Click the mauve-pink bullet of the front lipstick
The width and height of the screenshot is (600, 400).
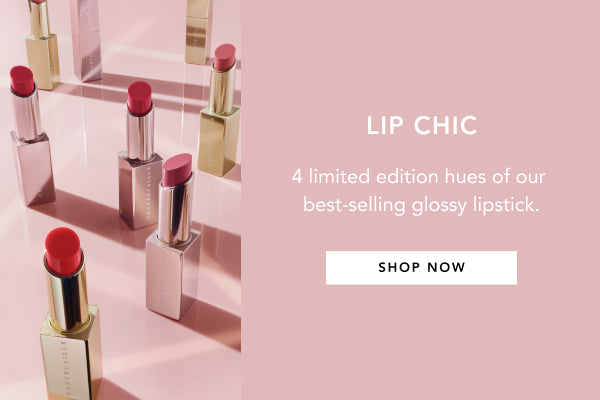click(177, 170)
